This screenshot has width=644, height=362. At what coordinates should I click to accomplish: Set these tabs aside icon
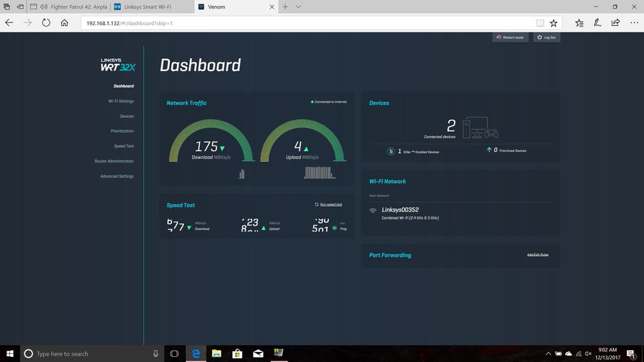click(x=20, y=7)
